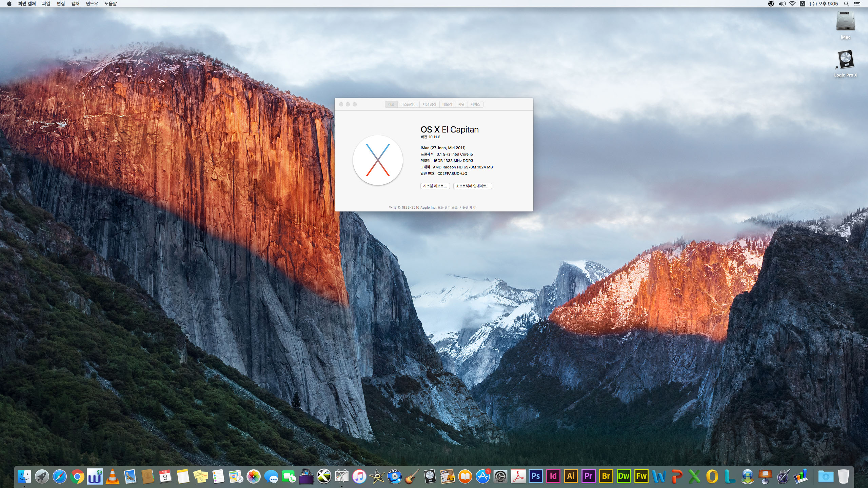The height and width of the screenshot is (488, 868).
Task: Open Photoshop from the Dock
Action: point(535,476)
